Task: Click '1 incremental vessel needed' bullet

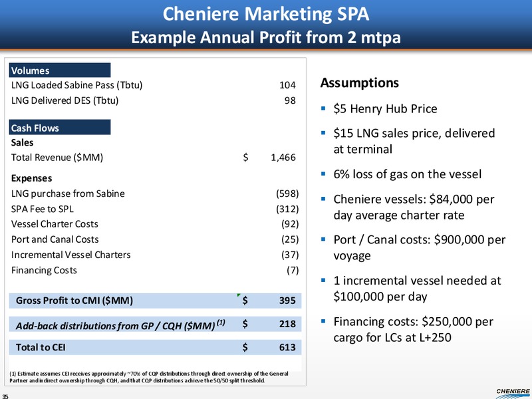Action: (418, 289)
